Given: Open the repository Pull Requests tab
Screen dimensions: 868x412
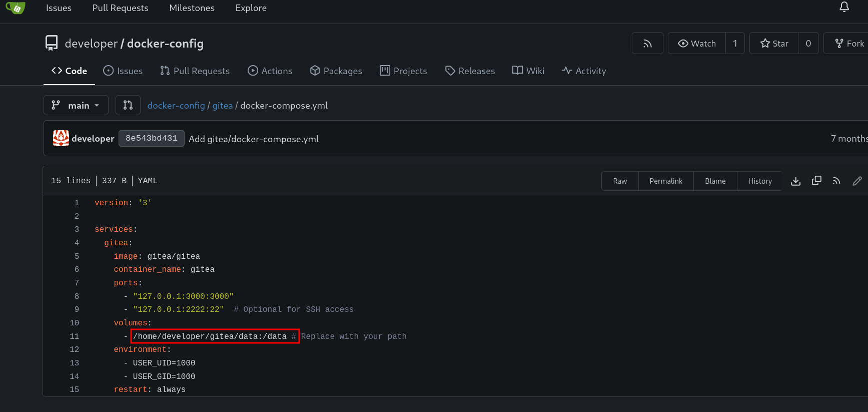Looking at the screenshot, I should [x=195, y=71].
